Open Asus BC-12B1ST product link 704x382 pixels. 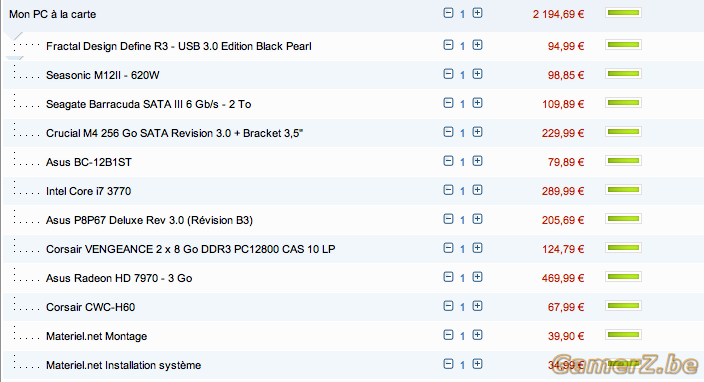coord(89,162)
